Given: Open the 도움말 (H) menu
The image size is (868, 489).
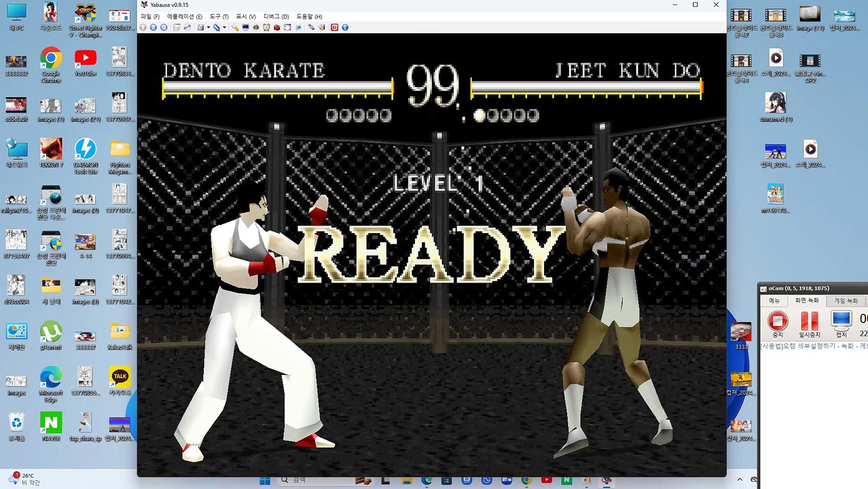Looking at the screenshot, I should [309, 16].
